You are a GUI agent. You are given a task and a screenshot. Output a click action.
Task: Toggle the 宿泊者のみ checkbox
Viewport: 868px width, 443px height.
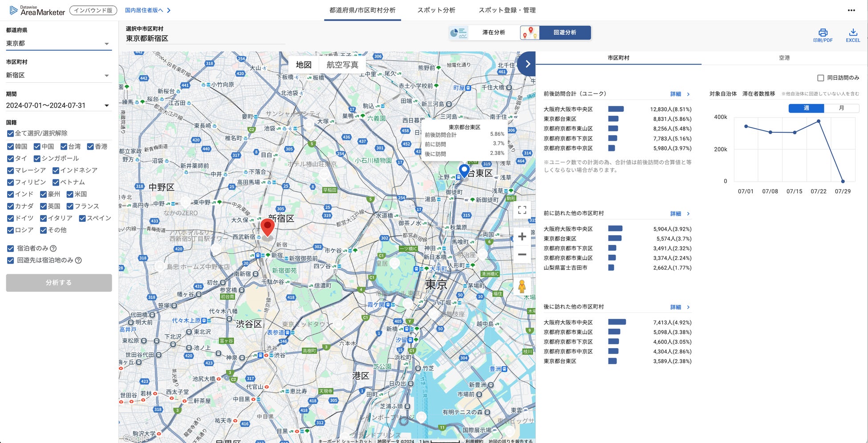[11, 248]
